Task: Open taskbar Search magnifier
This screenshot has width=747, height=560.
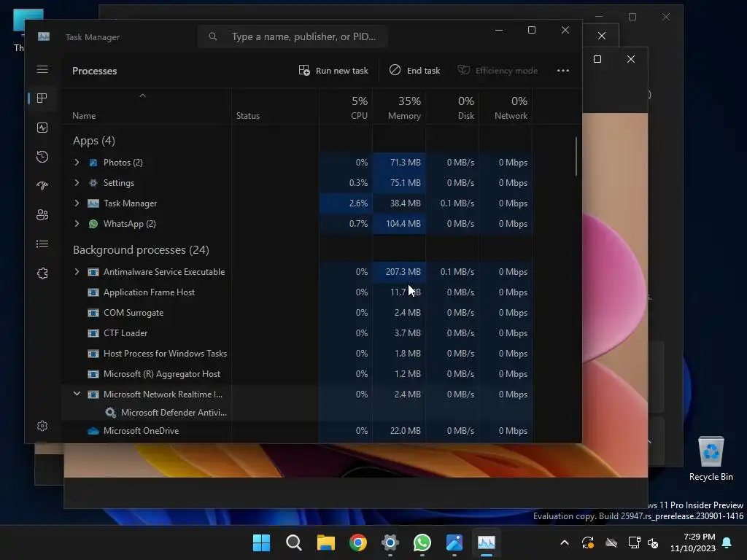Action: coord(293,542)
